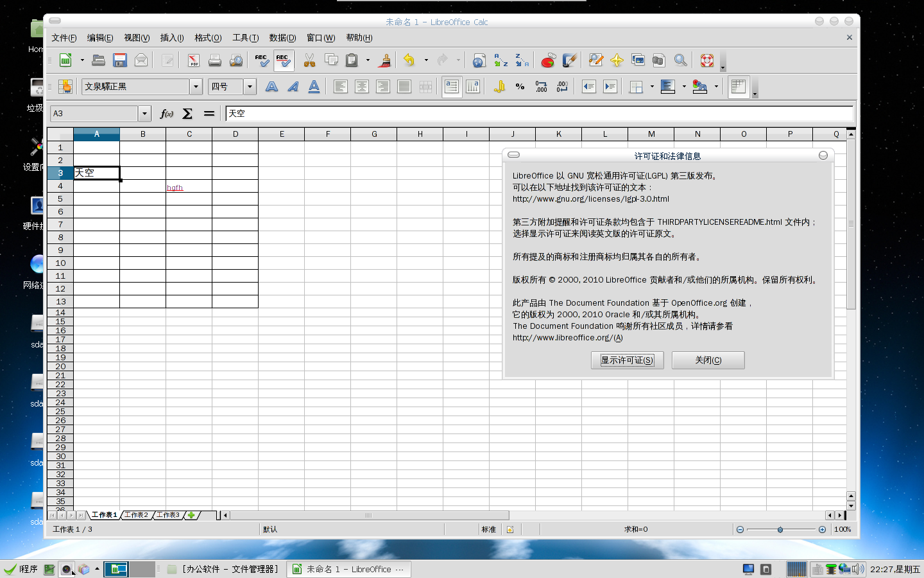Image resolution: width=924 pixels, height=578 pixels.
Task: Run the spelling check
Action: coord(261,60)
